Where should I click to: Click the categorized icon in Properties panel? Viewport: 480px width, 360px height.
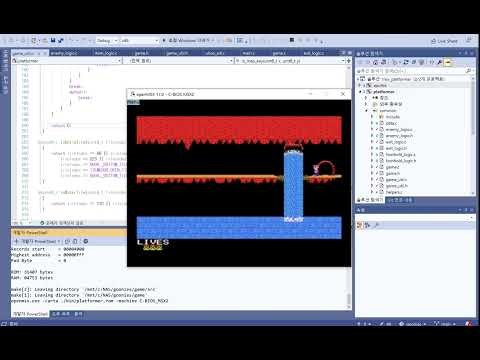360,225
